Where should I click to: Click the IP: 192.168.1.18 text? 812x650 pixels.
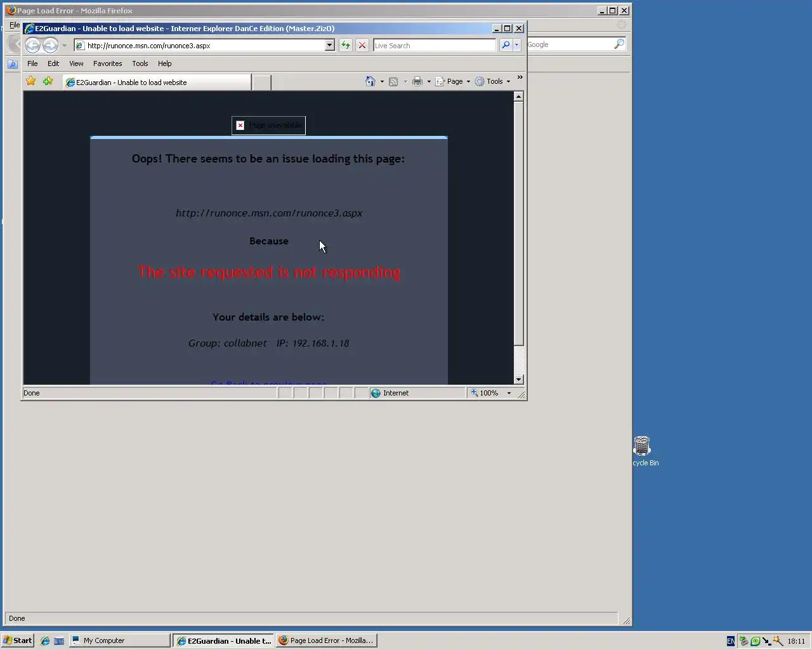[313, 343]
